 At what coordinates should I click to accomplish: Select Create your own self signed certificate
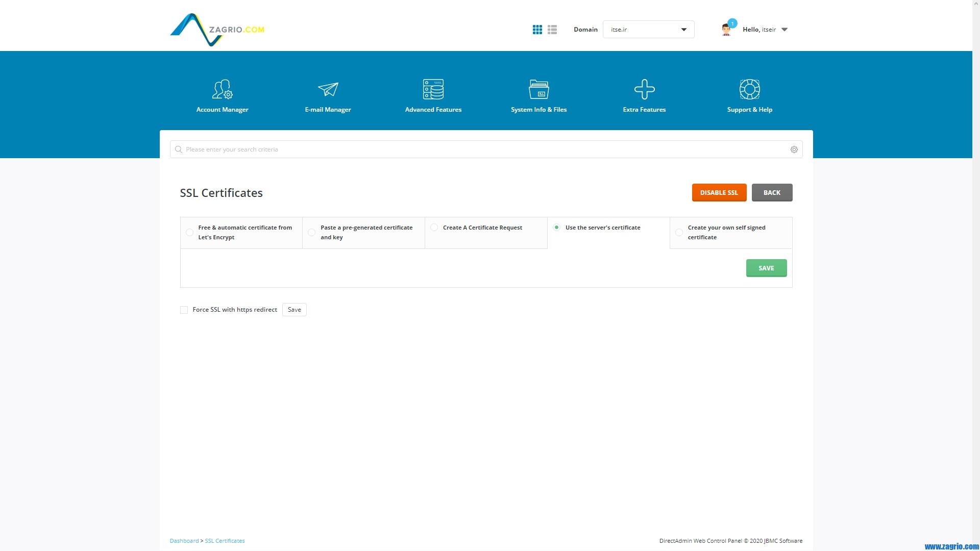[678, 233]
